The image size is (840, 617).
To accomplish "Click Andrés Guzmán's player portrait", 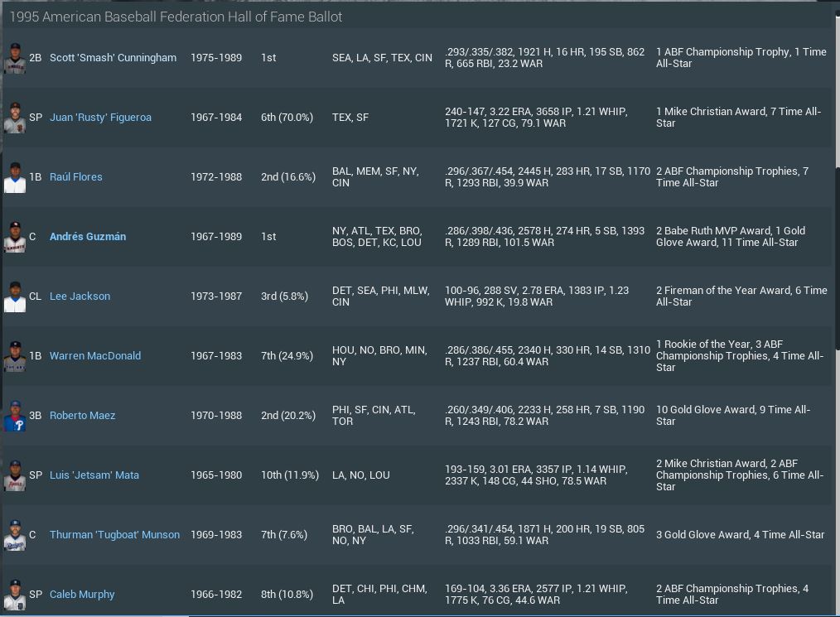I will click(14, 237).
